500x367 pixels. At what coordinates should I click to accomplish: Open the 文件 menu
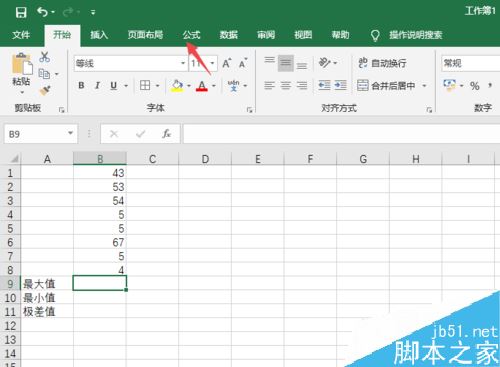tap(21, 35)
